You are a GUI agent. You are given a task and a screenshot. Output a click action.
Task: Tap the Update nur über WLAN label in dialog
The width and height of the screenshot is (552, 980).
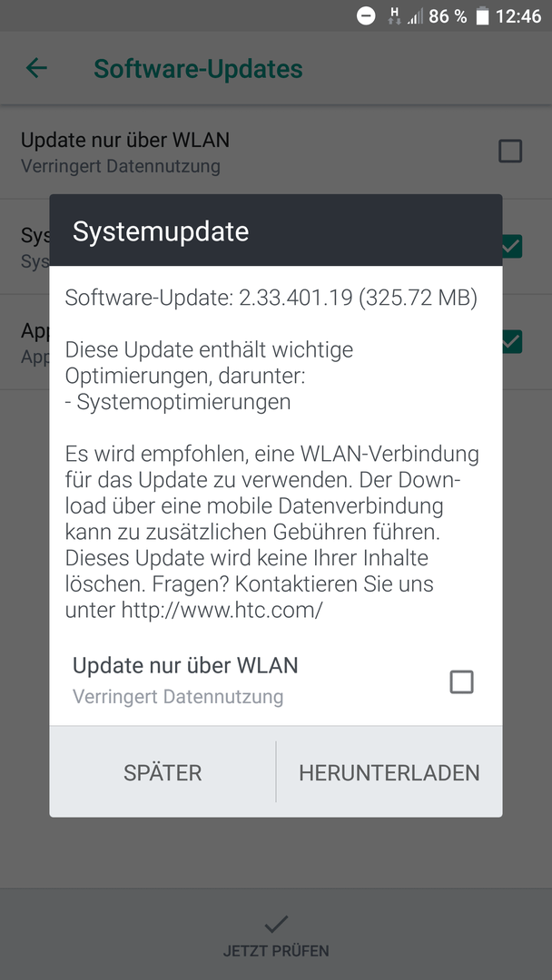(x=185, y=666)
